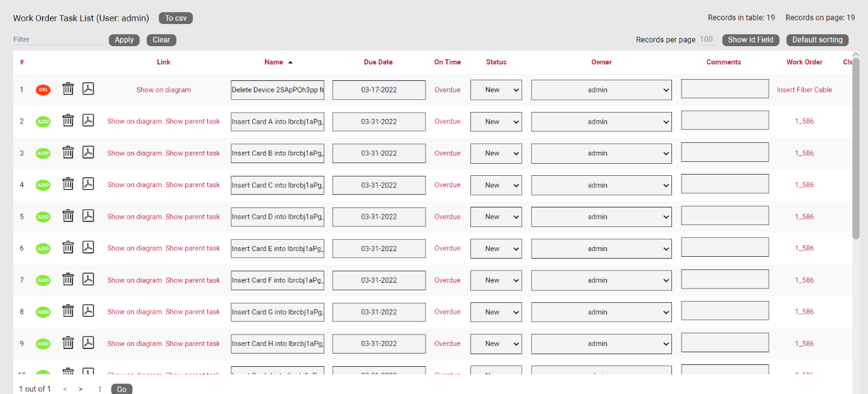Screen dimensions: 868x394
Task: Click the Show Id Field button
Action: pos(750,40)
